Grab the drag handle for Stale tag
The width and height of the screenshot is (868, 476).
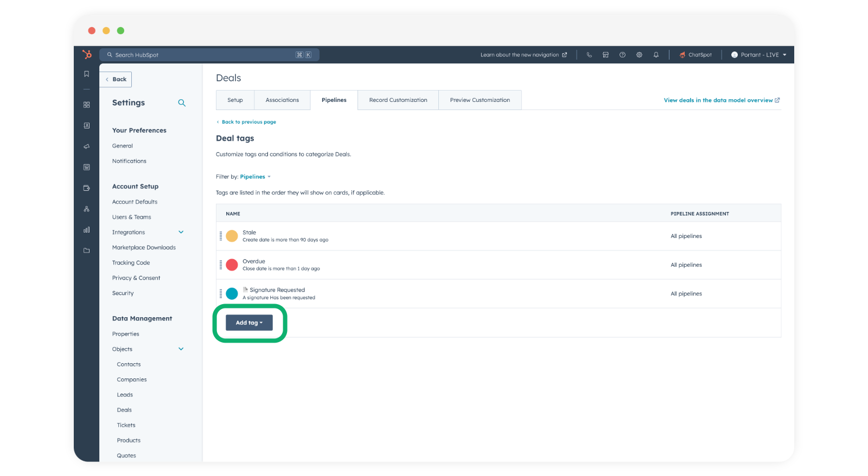[x=221, y=236]
